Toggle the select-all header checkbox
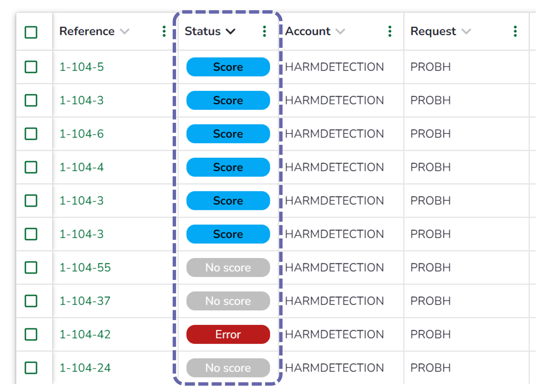Screen dimensions: 543x392 tap(31, 32)
